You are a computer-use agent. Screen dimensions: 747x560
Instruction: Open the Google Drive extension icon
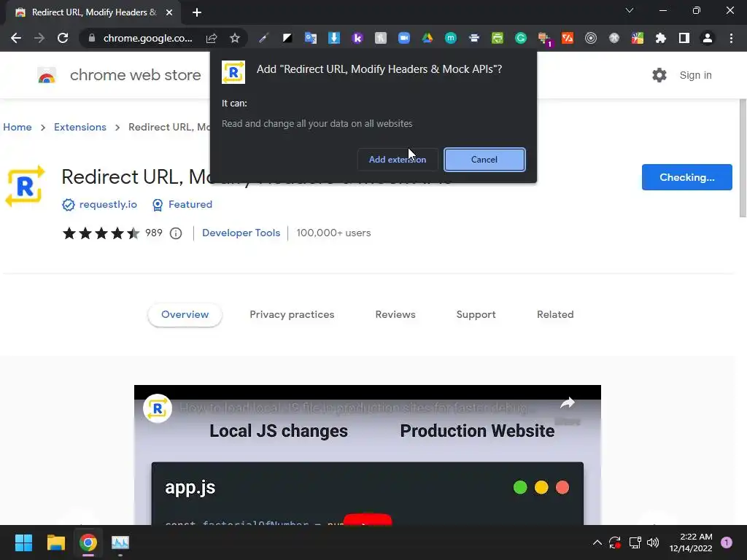pos(427,38)
